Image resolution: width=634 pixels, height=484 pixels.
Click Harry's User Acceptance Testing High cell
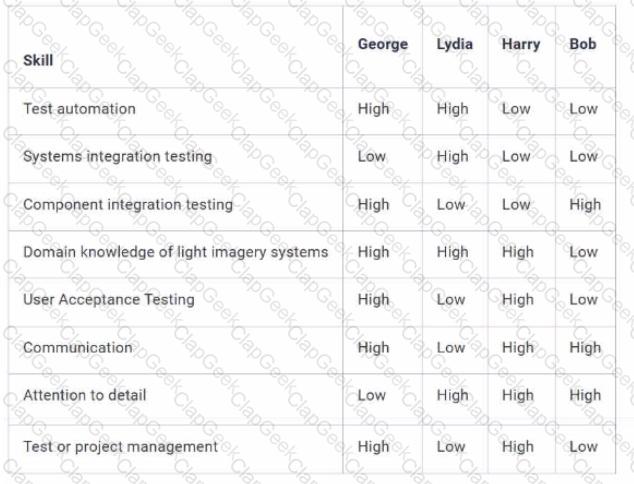(518, 299)
